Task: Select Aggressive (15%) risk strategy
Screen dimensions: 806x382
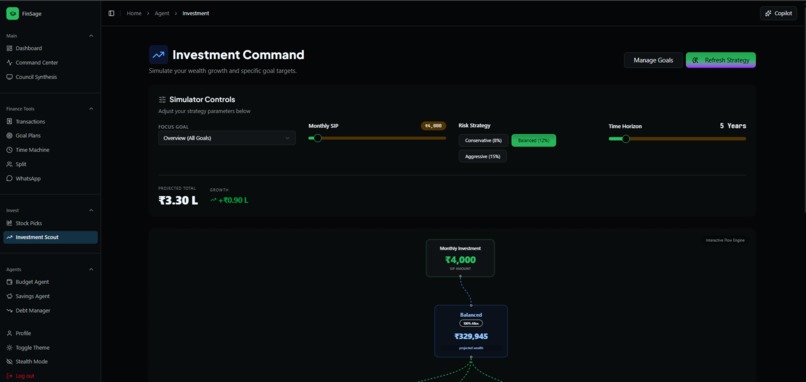Action: [x=483, y=156]
